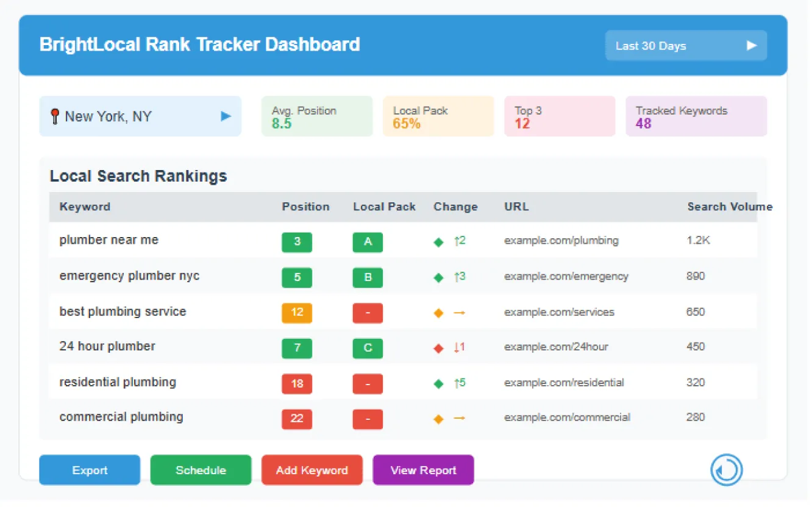The width and height of the screenshot is (812, 532).
Task: Click Add Keyword
Action: (312, 470)
